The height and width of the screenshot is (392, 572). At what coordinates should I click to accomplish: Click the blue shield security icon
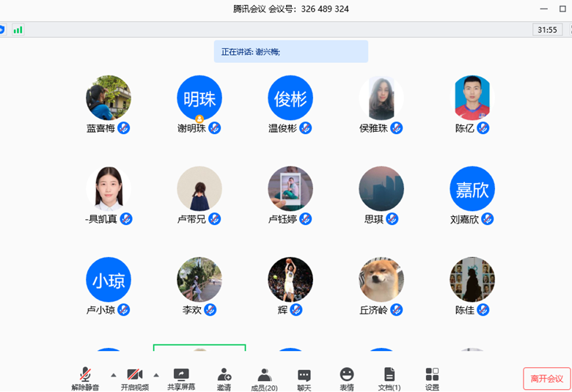click(2, 30)
